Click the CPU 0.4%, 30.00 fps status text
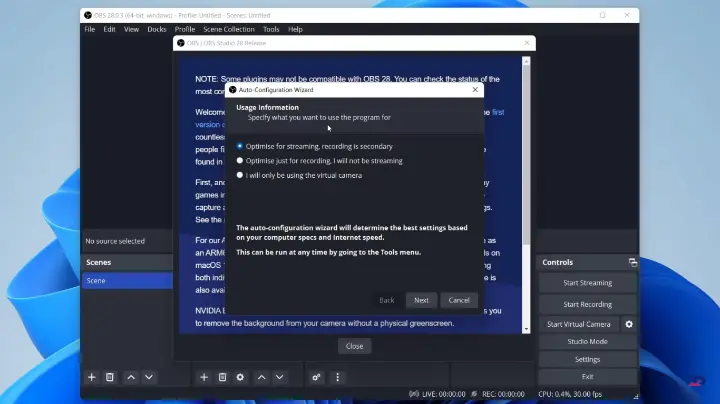720x404 pixels. coord(570,394)
